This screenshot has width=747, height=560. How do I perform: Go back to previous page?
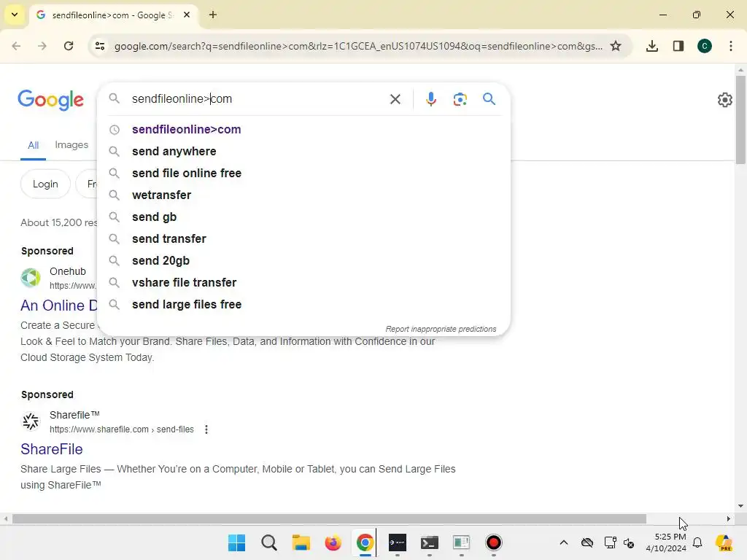[x=16, y=46]
